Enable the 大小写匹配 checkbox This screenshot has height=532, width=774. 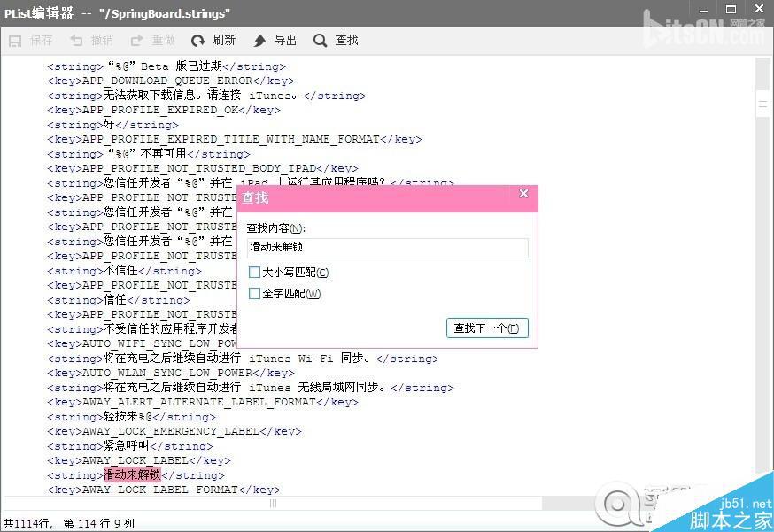(x=255, y=272)
